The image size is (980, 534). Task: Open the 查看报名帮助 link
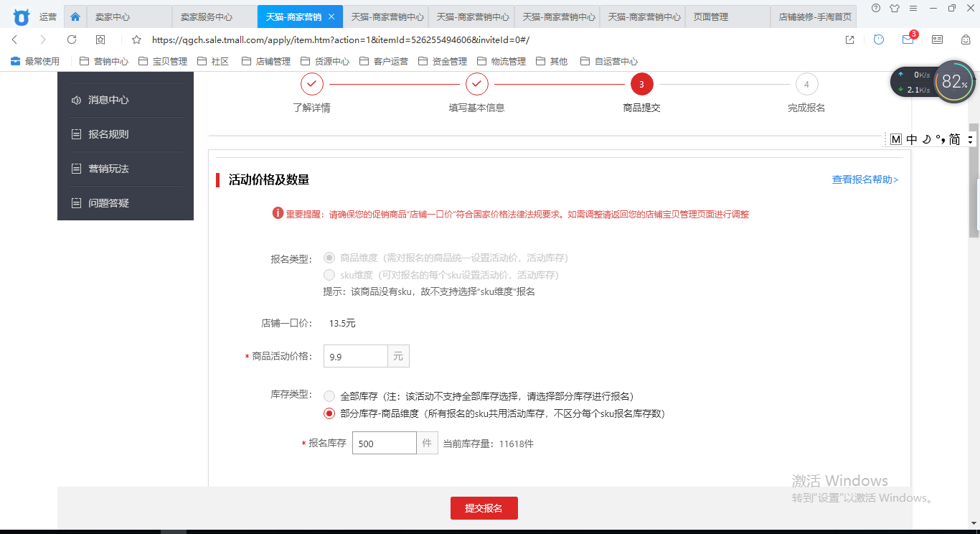click(864, 179)
